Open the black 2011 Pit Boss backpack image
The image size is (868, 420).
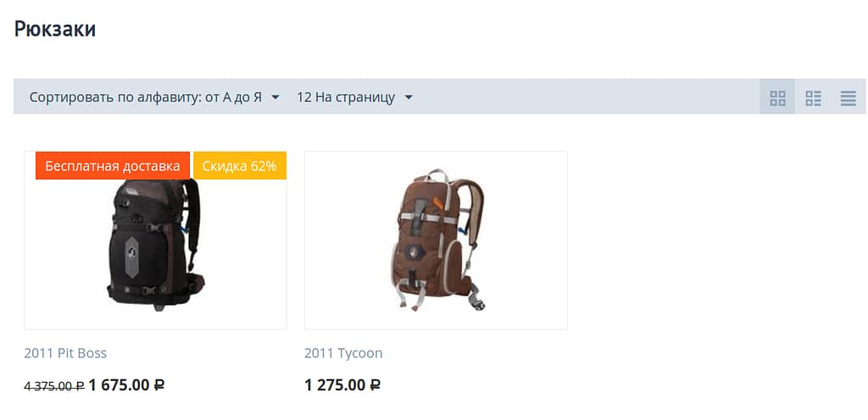[156, 245]
